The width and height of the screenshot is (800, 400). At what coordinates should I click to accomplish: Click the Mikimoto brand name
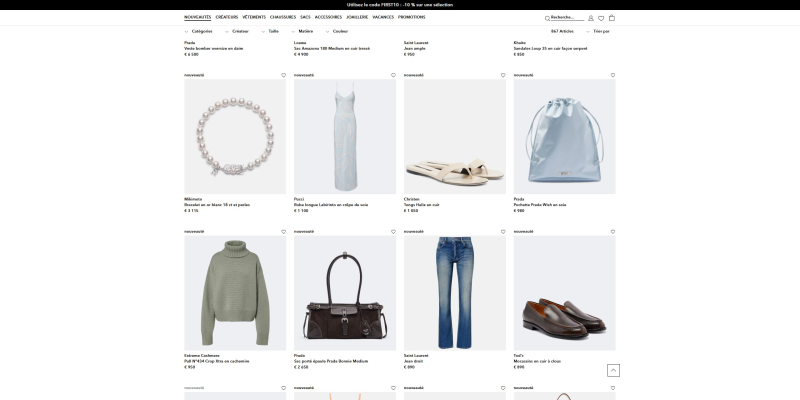[193, 199]
